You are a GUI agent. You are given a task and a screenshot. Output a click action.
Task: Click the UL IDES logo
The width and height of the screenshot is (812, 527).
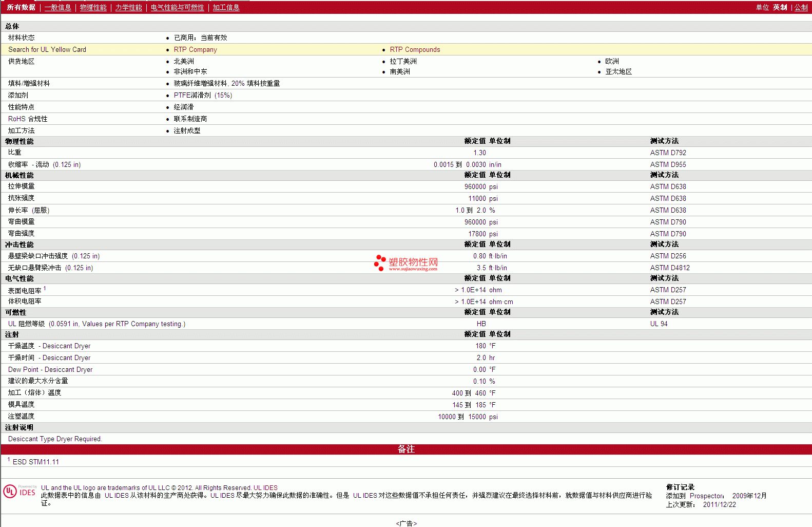click(x=20, y=492)
